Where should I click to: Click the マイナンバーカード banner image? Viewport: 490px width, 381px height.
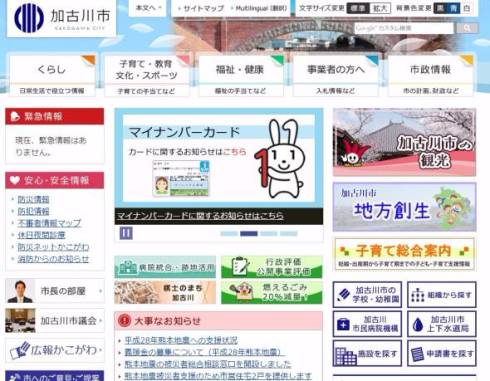tap(219, 158)
